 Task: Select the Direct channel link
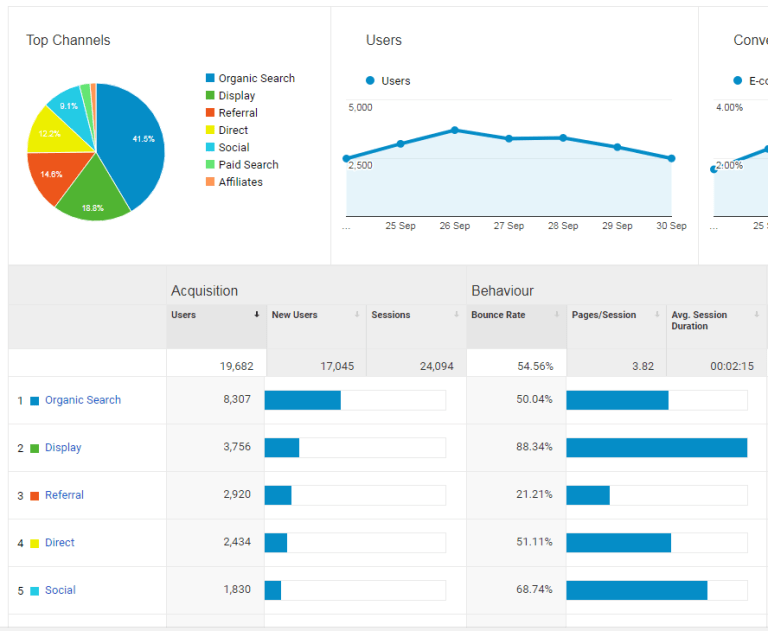[x=60, y=543]
